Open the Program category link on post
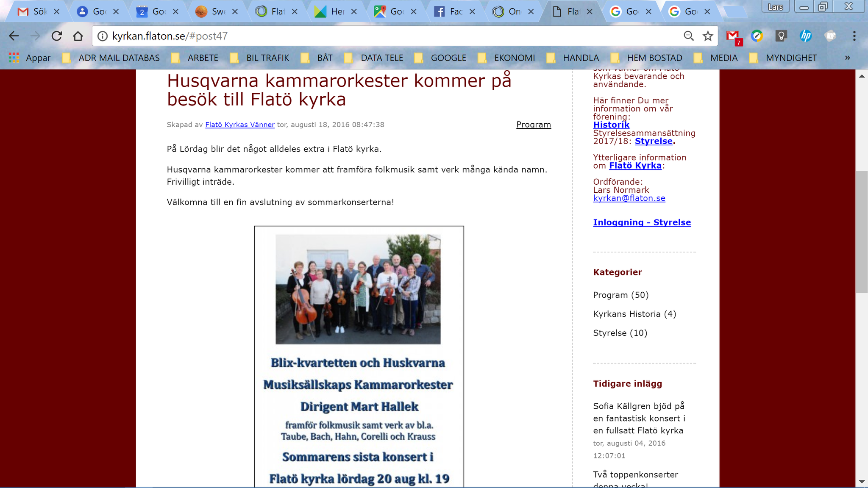Image resolution: width=868 pixels, height=488 pixels. click(x=534, y=125)
